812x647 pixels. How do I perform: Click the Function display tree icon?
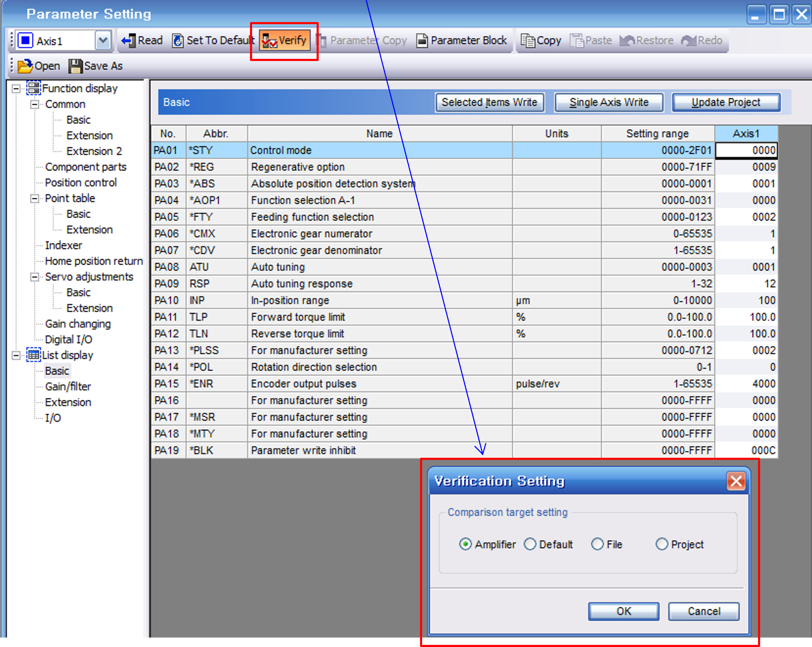[34, 88]
